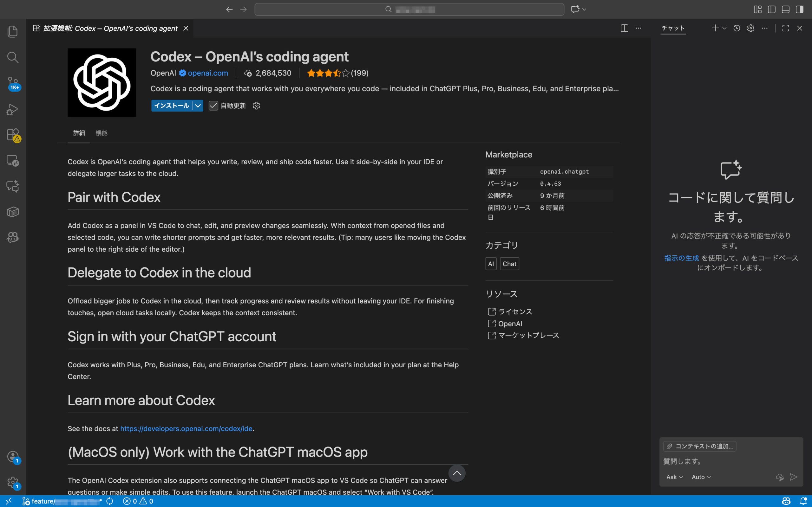Click the インストール button
Image resolution: width=812 pixels, height=507 pixels.
[x=171, y=106]
